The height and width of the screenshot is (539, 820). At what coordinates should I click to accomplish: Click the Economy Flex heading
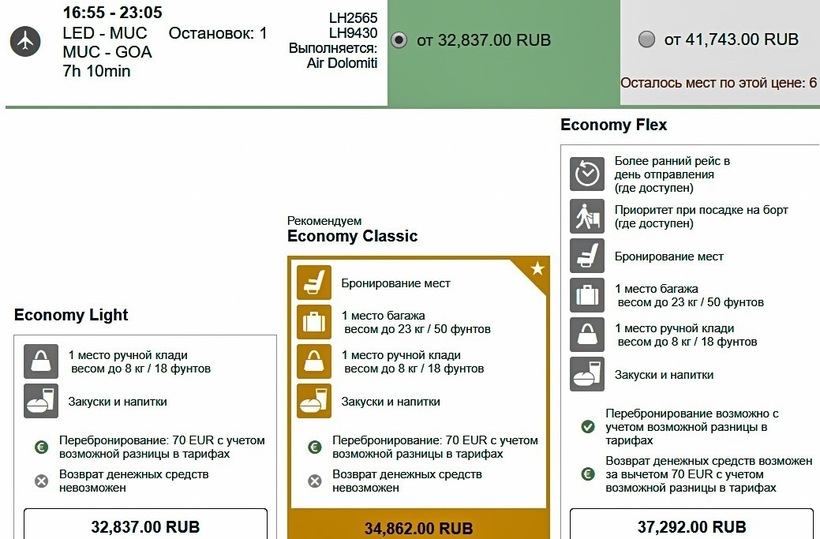tap(613, 124)
